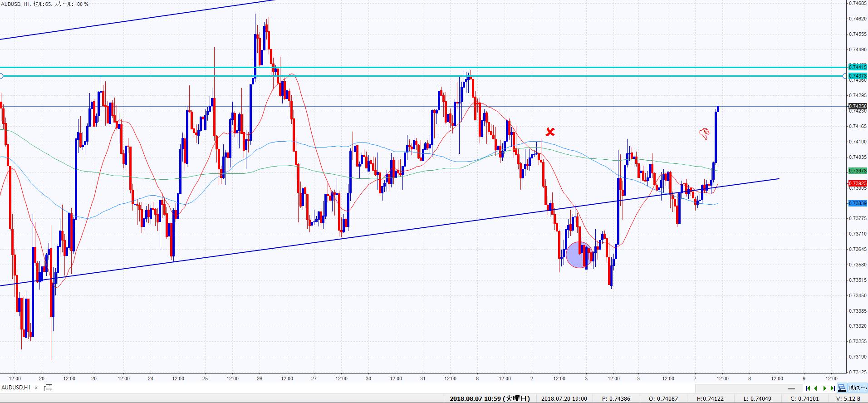The width and height of the screenshot is (868, 403).
Task: Click the chart-shift window icon beside auto zoom
Action: click(842, 388)
